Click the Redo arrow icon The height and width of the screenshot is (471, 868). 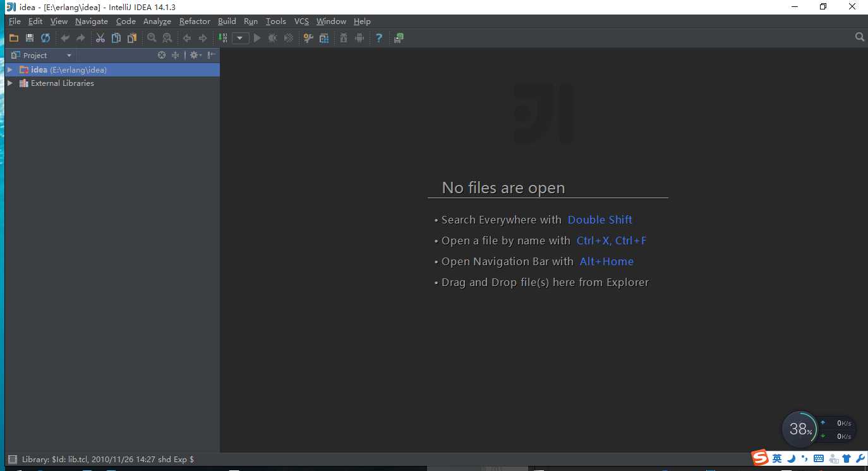click(x=81, y=38)
